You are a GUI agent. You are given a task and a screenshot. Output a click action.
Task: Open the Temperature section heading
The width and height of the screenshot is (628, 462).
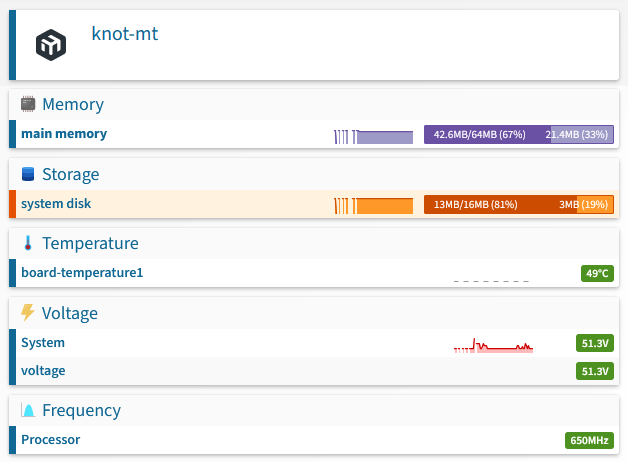[x=91, y=243]
